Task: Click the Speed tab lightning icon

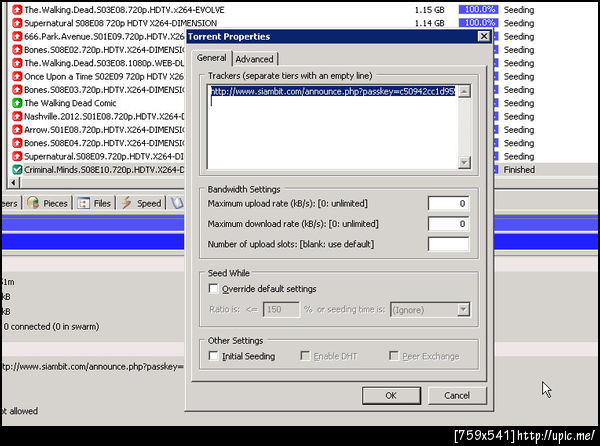Action: [x=127, y=203]
